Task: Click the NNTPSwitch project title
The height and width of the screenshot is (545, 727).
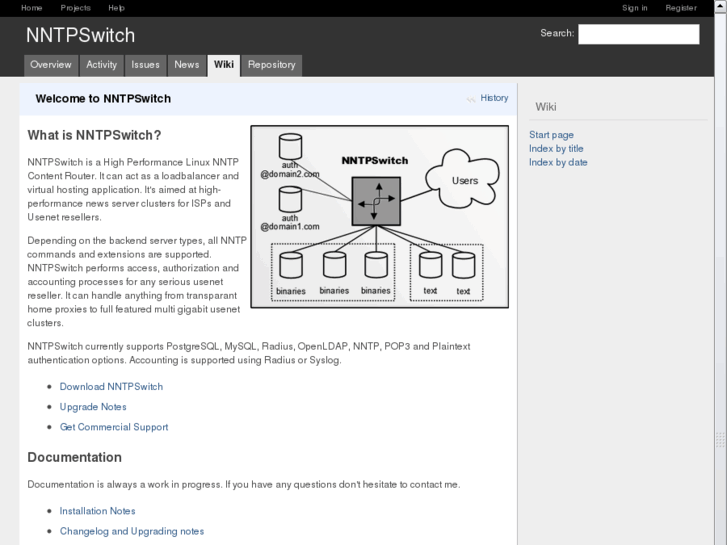Action: point(81,35)
